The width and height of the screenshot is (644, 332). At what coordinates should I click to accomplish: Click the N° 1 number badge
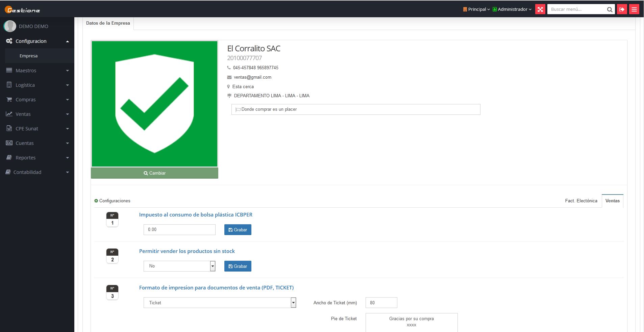pyautogui.click(x=113, y=220)
